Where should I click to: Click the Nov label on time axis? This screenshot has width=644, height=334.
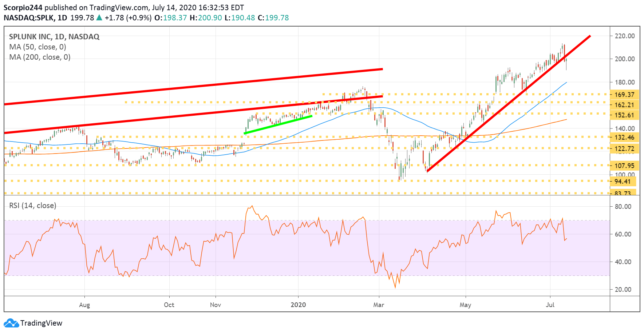pyautogui.click(x=216, y=305)
